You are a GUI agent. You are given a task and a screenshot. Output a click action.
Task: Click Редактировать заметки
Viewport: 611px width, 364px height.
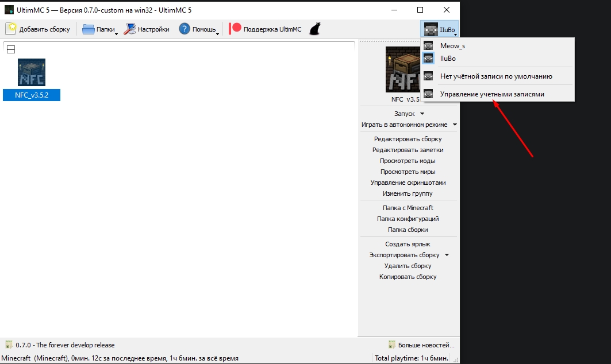(408, 150)
